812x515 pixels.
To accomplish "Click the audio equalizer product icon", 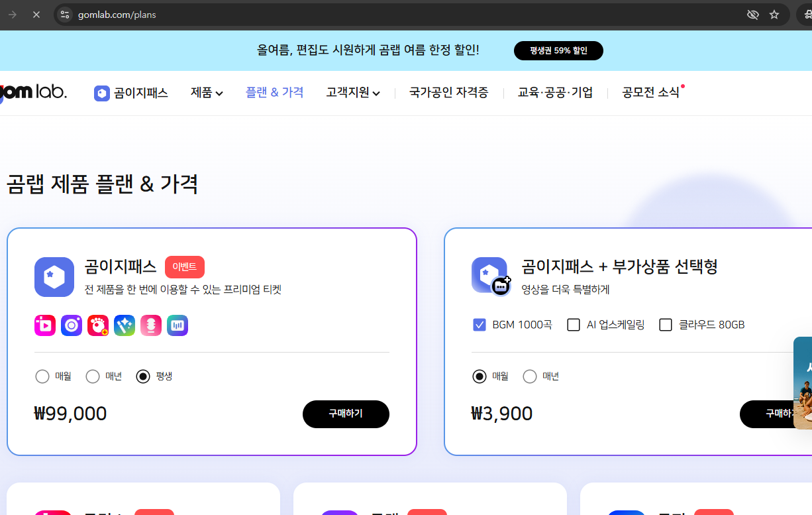I will pyautogui.click(x=177, y=325).
